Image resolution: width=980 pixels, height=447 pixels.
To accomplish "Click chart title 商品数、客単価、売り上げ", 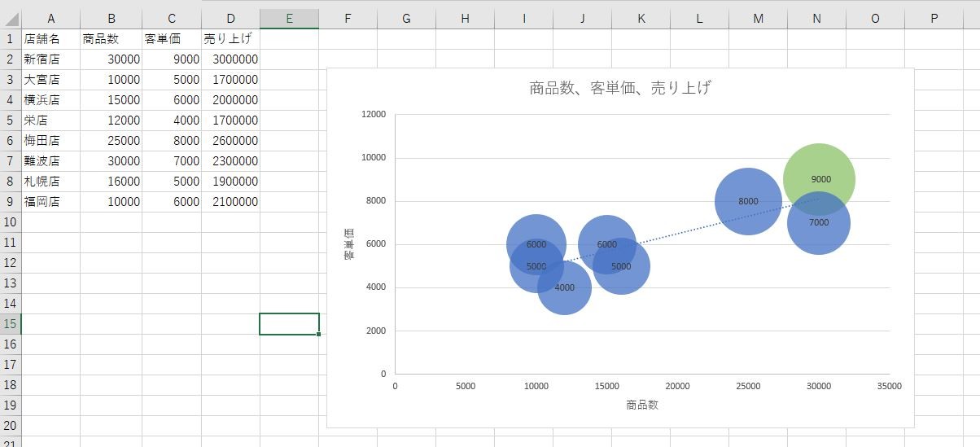I will point(620,88).
